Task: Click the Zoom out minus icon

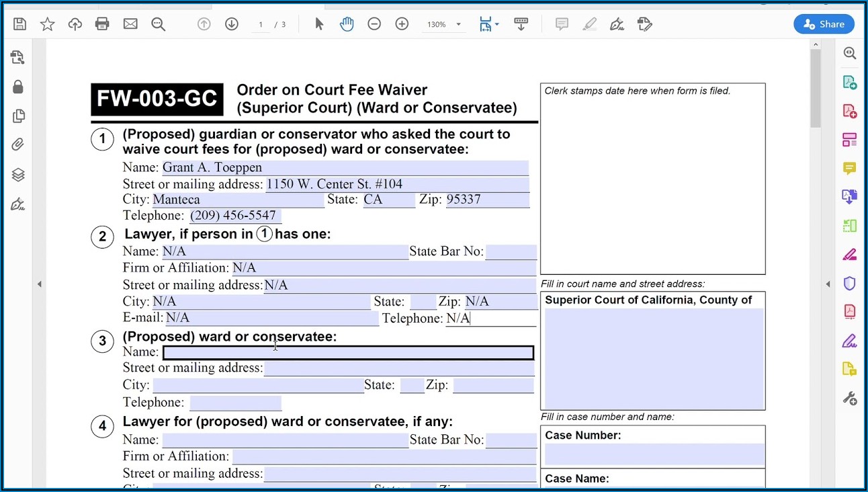Action: pos(374,24)
